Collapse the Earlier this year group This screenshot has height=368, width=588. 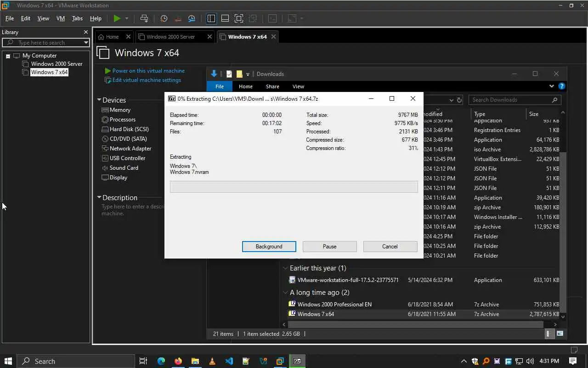click(x=285, y=268)
